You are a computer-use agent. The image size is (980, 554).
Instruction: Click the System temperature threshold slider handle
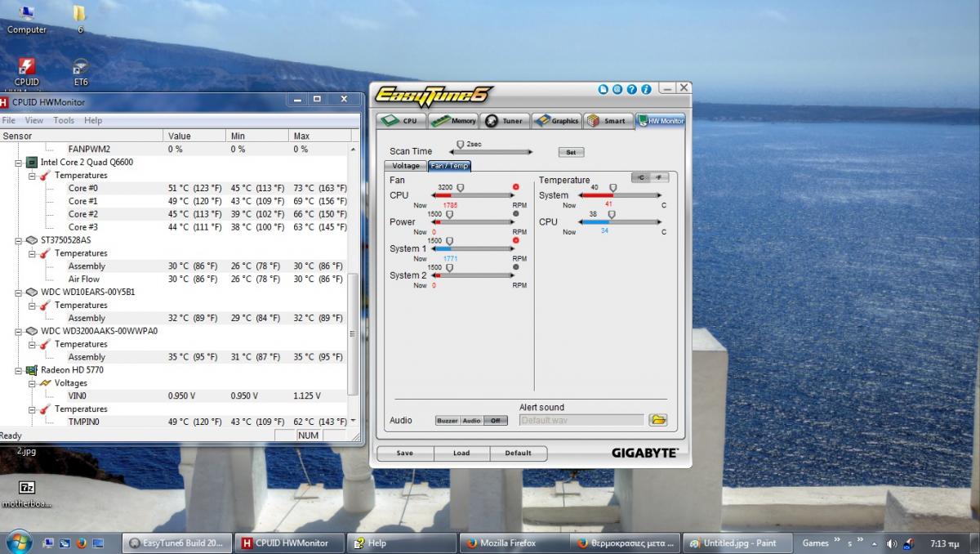(612, 187)
